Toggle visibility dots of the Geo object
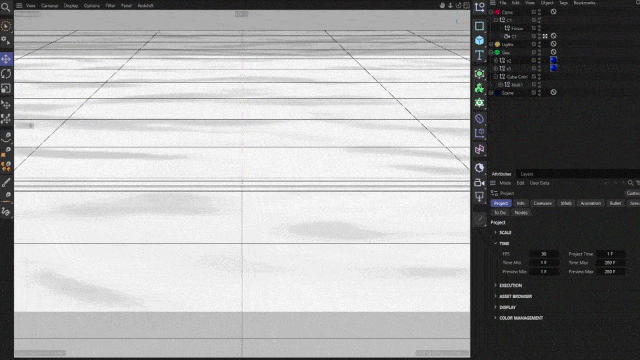 point(540,52)
